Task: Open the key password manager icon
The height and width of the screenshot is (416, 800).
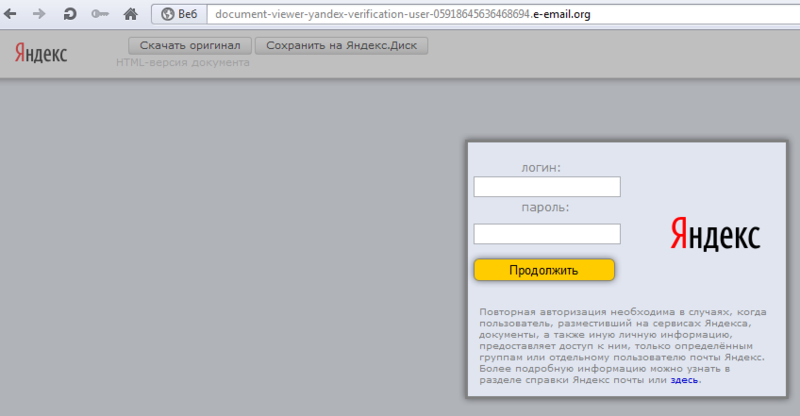Action: (100, 14)
